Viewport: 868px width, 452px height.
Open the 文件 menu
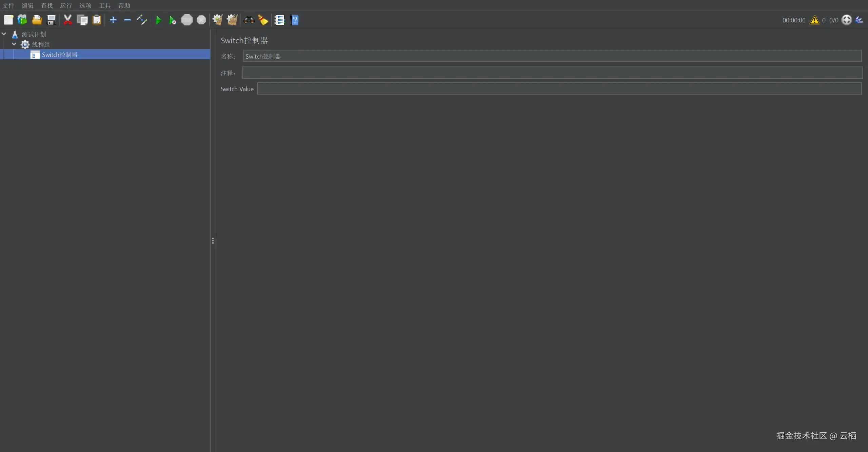[x=8, y=5]
